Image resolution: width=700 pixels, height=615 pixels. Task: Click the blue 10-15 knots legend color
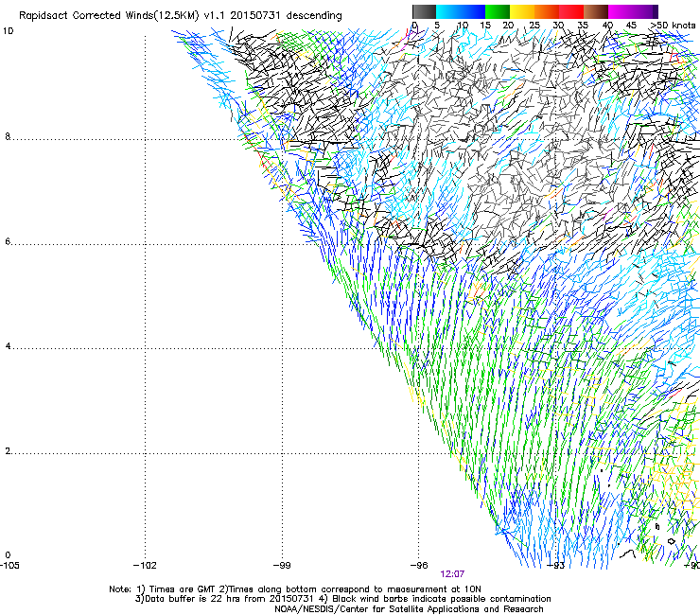(x=473, y=11)
